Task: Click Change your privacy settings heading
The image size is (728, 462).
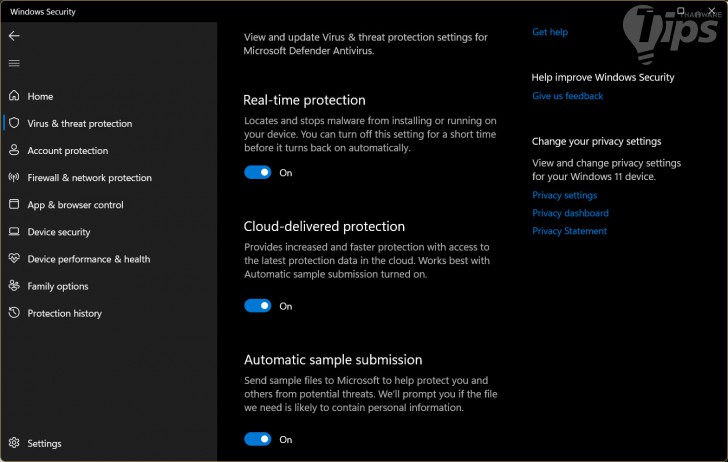Action: click(x=596, y=142)
